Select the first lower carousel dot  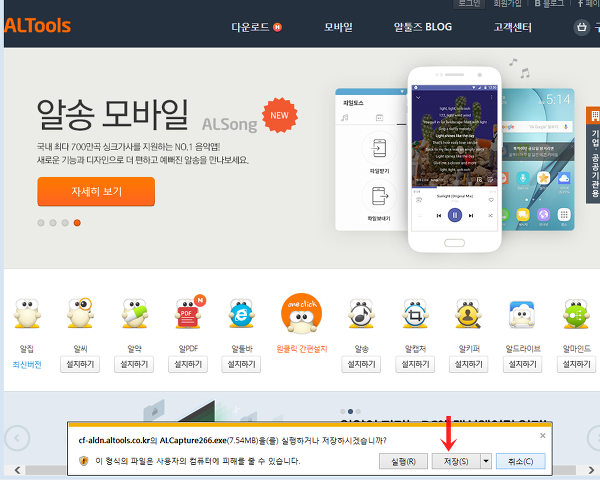click(x=342, y=411)
